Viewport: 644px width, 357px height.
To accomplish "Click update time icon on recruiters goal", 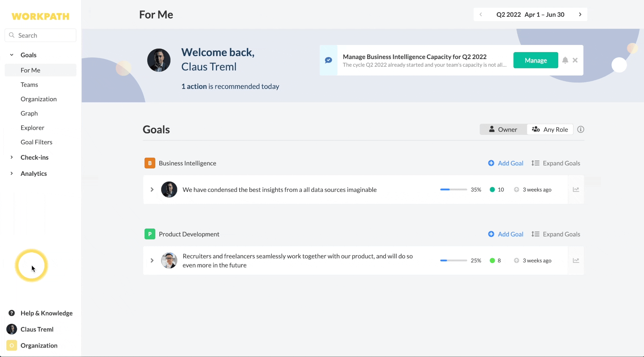I will pyautogui.click(x=517, y=260).
